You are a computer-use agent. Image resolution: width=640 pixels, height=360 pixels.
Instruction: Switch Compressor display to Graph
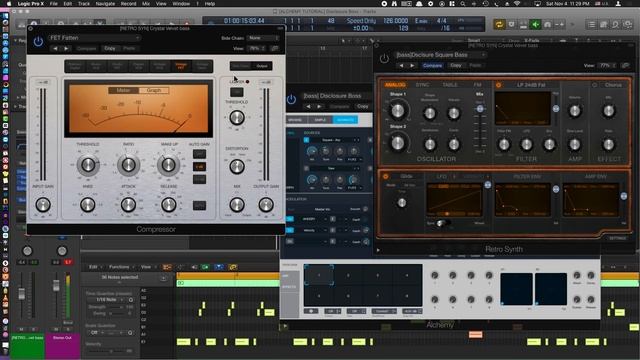click(x=154, y=90)
